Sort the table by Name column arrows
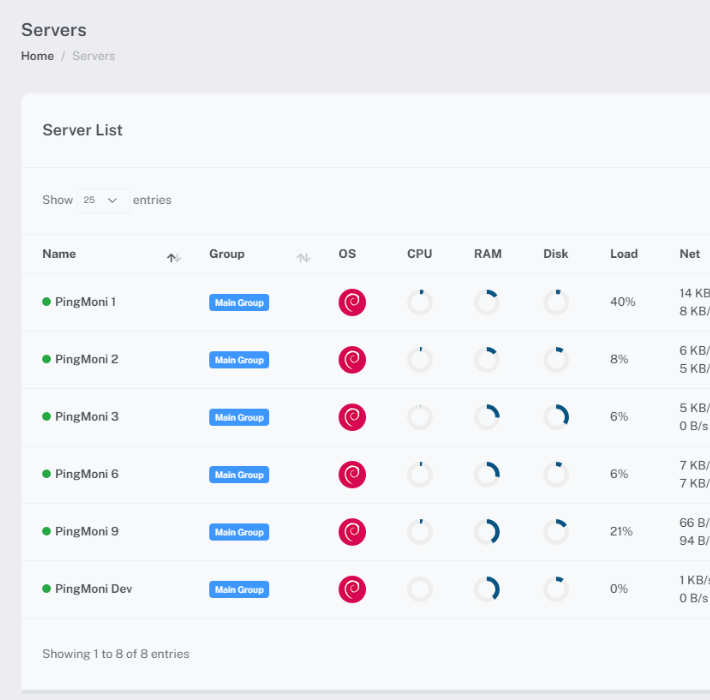Screen dimensions: 710x700 [174, 258]
